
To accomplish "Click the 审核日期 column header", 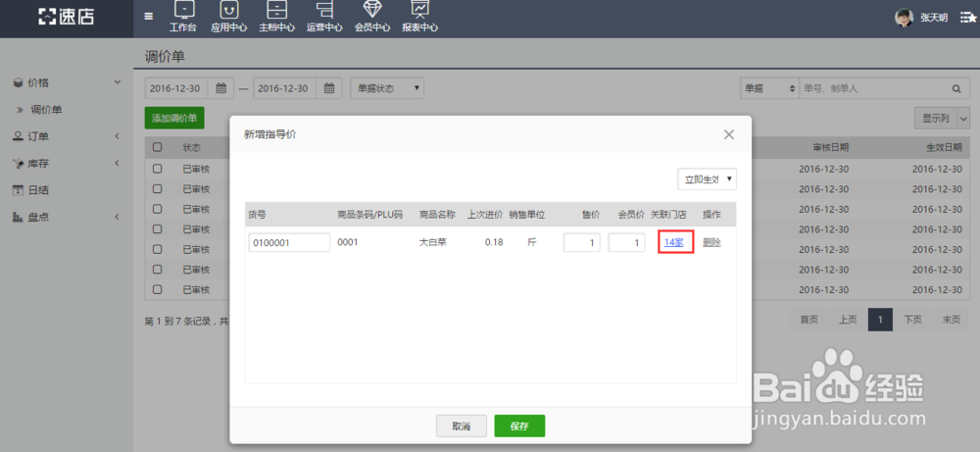I will 831,147.
